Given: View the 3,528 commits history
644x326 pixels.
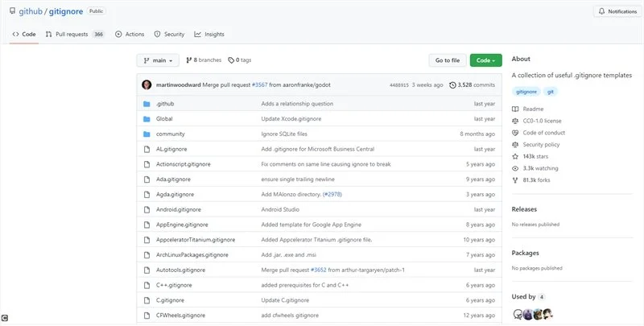Looking at the screenshot, I should pos(475,85).
